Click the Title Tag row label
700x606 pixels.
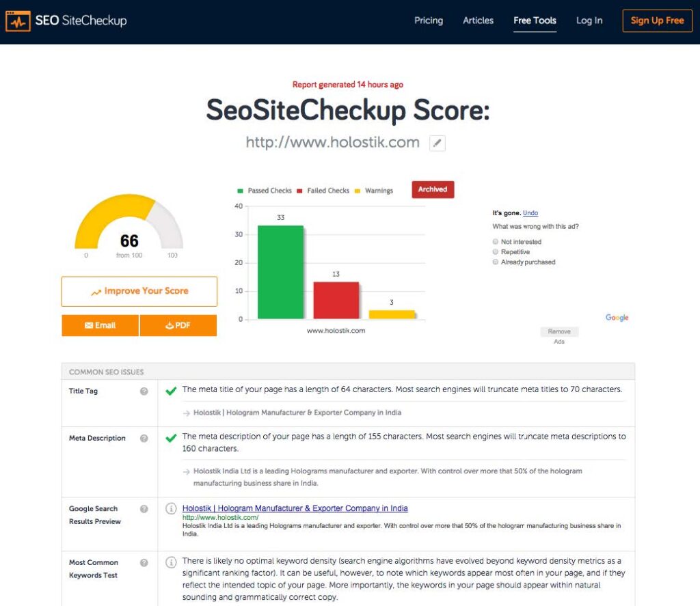83,391
